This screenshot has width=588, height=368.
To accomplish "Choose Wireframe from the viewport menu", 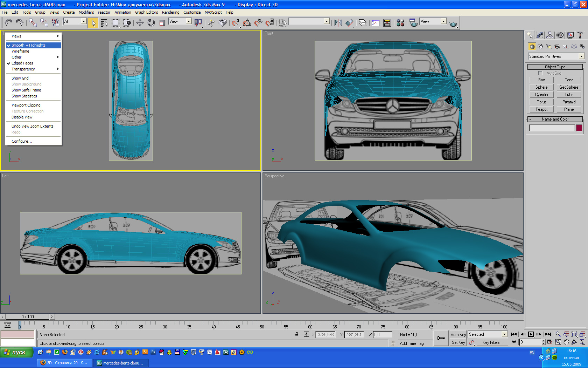I will tap(20, 51).
